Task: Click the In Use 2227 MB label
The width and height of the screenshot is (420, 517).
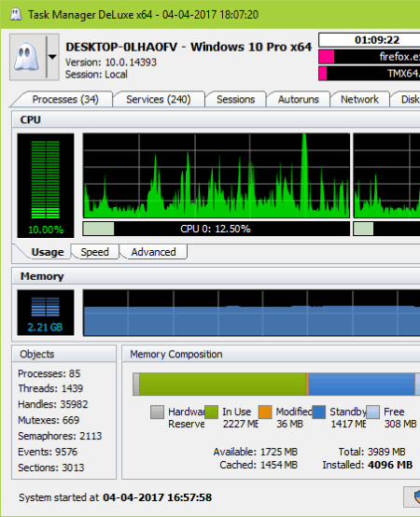Action: click(240, 418)
